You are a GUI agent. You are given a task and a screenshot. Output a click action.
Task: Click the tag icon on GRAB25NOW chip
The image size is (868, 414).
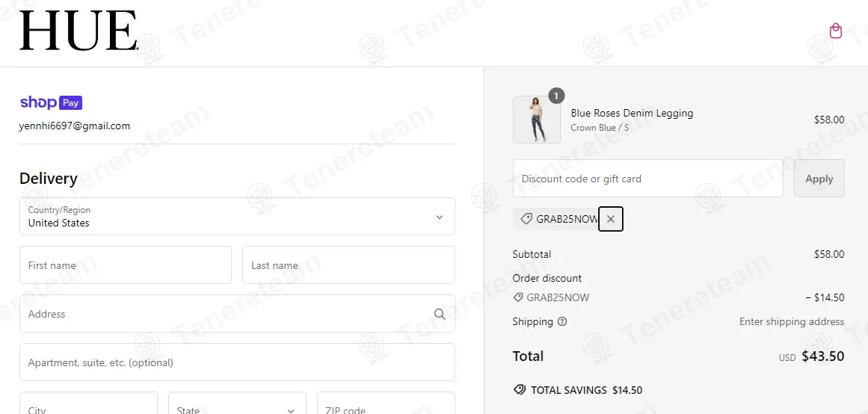tap(526, 219)
